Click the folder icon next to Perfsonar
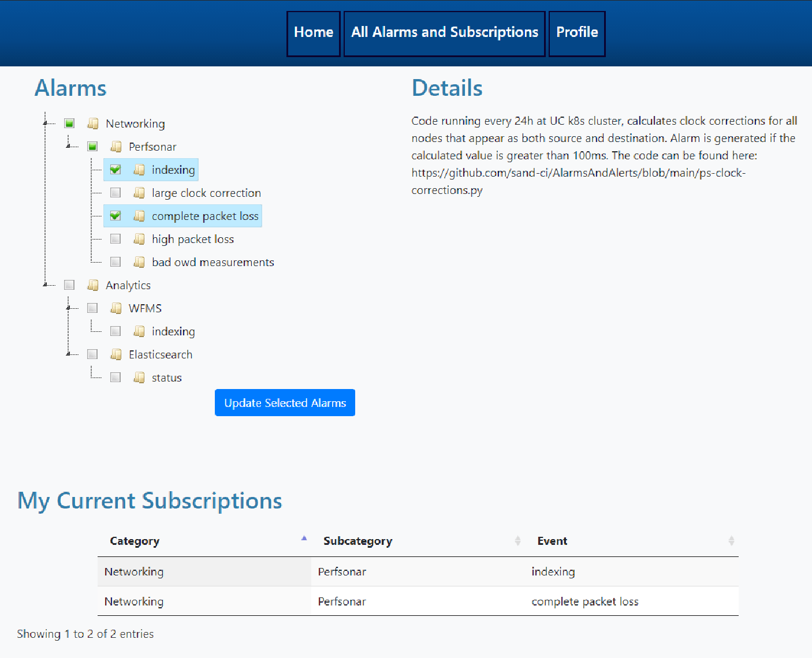This screenshot has width=812, height=658. 116,147
